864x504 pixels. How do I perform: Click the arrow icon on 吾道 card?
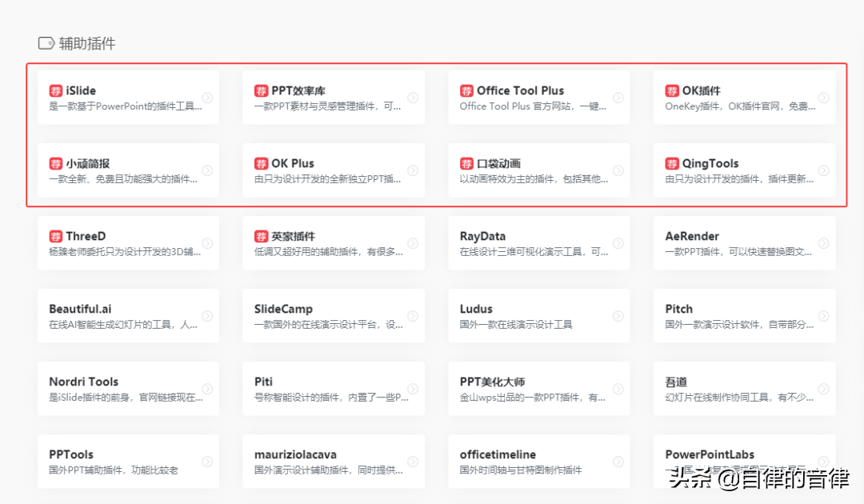[824, 388]
